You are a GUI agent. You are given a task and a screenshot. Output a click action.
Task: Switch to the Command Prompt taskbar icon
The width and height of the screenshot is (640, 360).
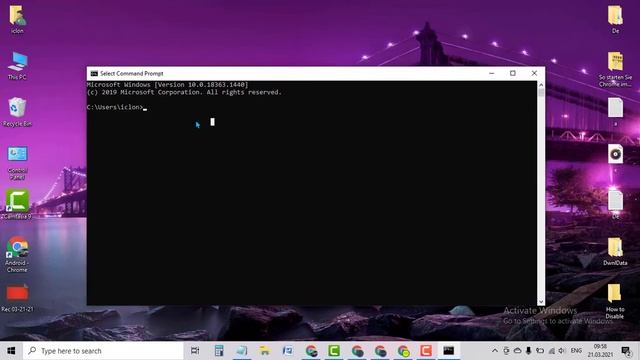click(x=449, y=351)
